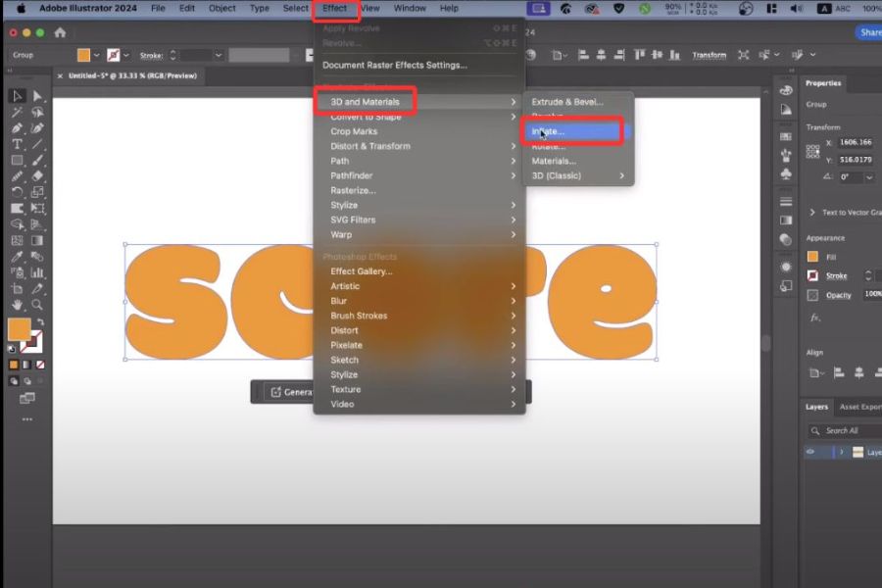Expand the layer disclosure arrow
This screenshot has height=588, width=882.
[841, 452]
